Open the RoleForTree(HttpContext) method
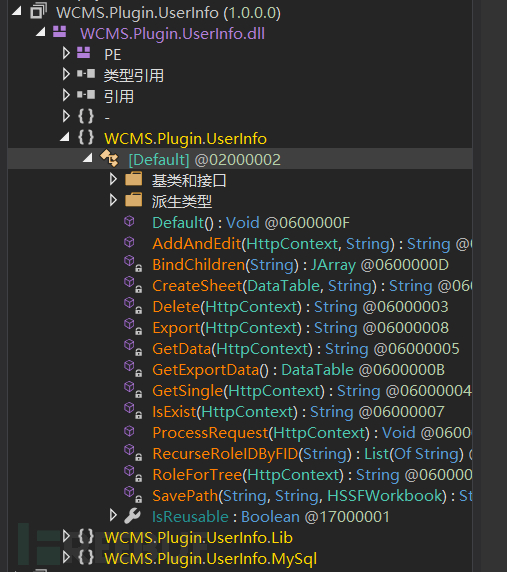 point(312,475)
